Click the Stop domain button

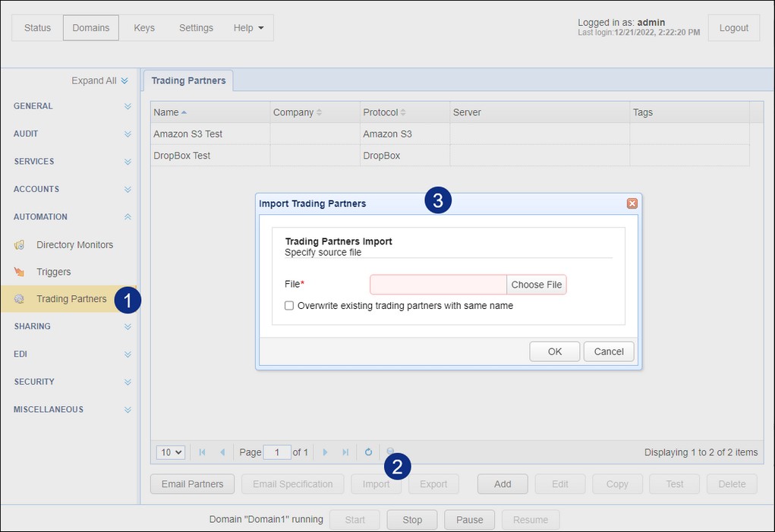(x=412, y=520)
